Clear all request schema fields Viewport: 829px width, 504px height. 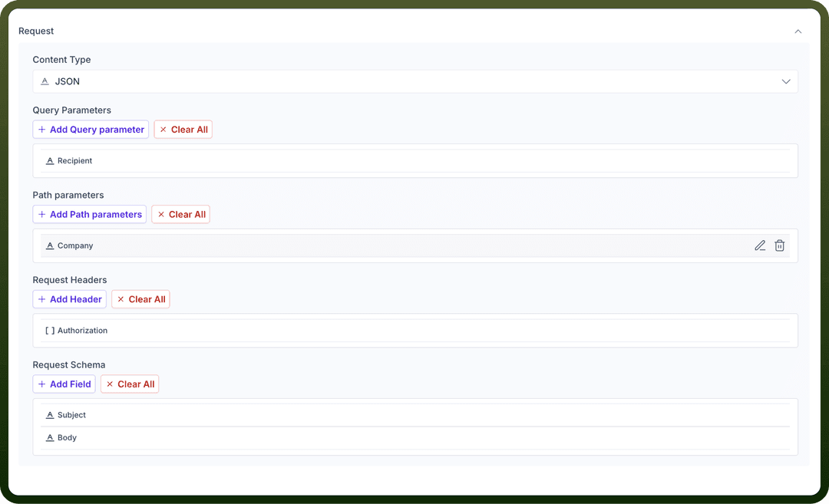[x=130, y=384]
